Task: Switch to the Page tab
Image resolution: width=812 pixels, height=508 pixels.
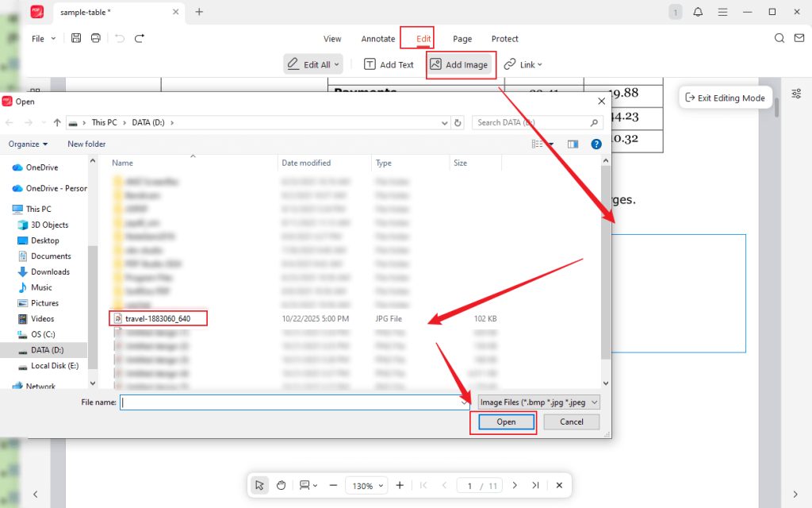Action: pos(462,38)
